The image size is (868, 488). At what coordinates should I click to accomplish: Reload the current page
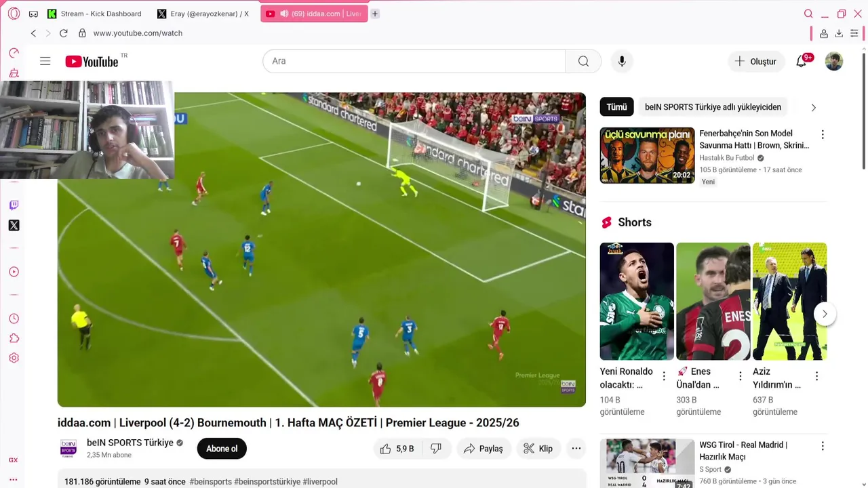click(x=64, y=33)
